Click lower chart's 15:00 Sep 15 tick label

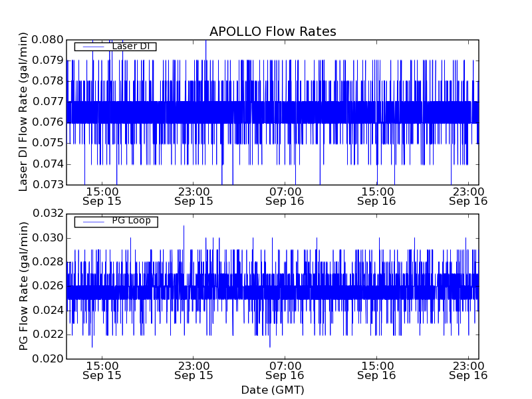click(x=102, y=370)
